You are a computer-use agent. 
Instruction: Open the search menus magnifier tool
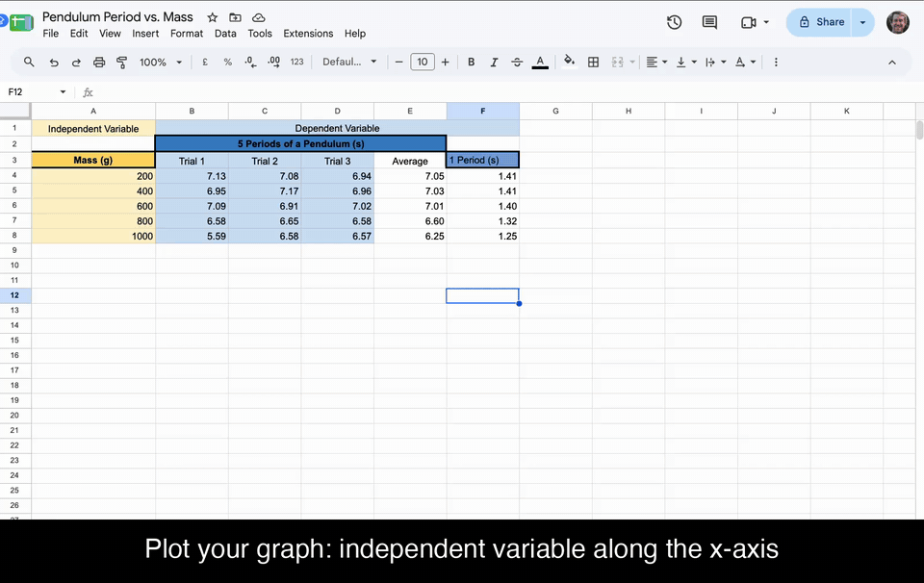coord(28,62)
